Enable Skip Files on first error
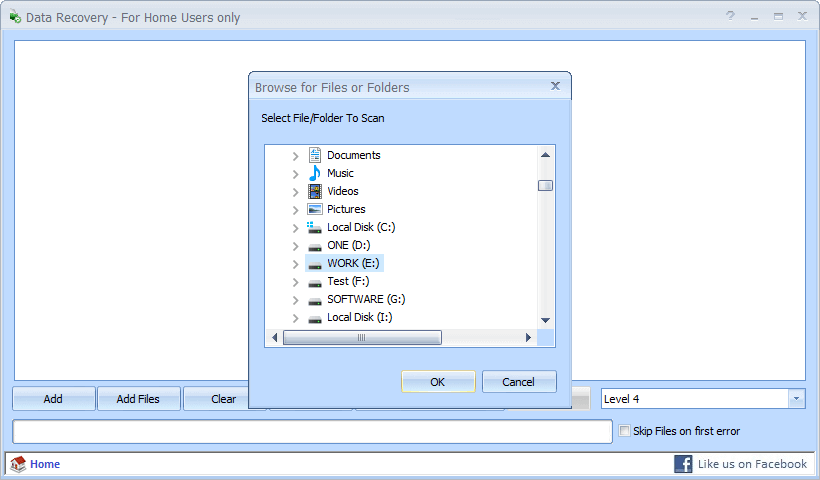Image resolution: width=820 pixels, height=480 pixels. [x=625, y=431]
